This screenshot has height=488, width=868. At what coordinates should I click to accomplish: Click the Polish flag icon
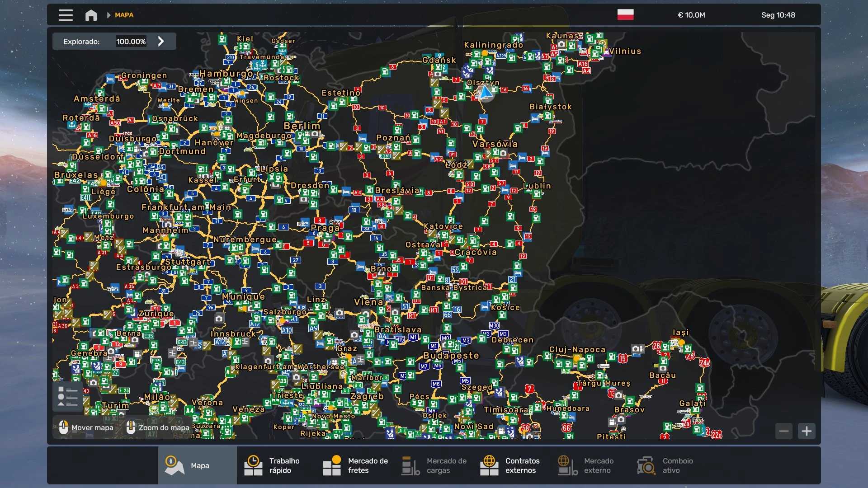click(625, 15)
